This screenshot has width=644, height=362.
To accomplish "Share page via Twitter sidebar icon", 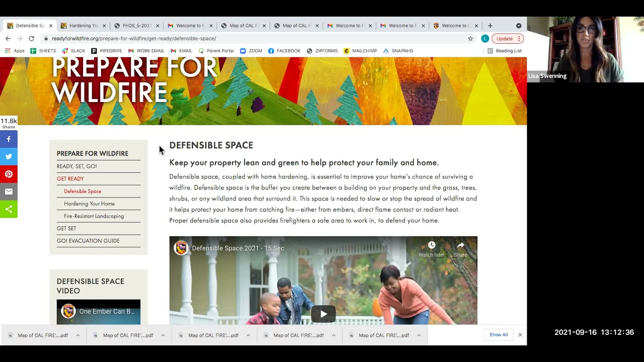I will 9,156.
